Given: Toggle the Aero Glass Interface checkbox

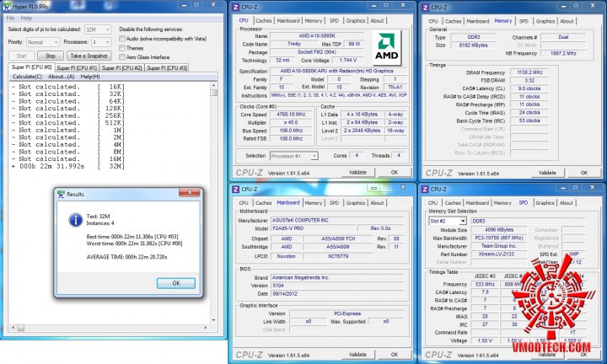Looking at the screenshot, I should pos(122,57).
